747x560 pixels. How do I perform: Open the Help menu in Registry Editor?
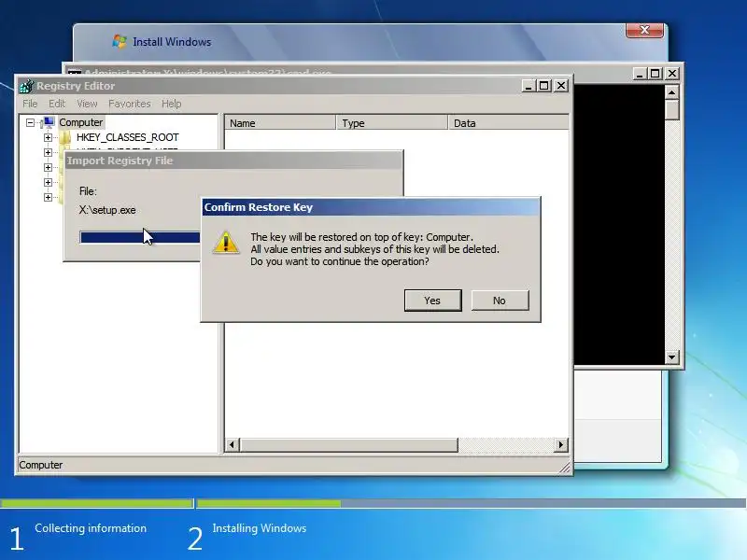coord(171,104)
